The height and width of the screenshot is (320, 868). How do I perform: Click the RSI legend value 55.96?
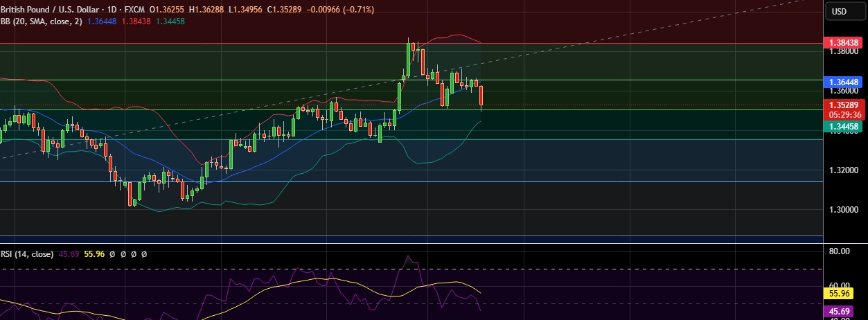(94, 254)
